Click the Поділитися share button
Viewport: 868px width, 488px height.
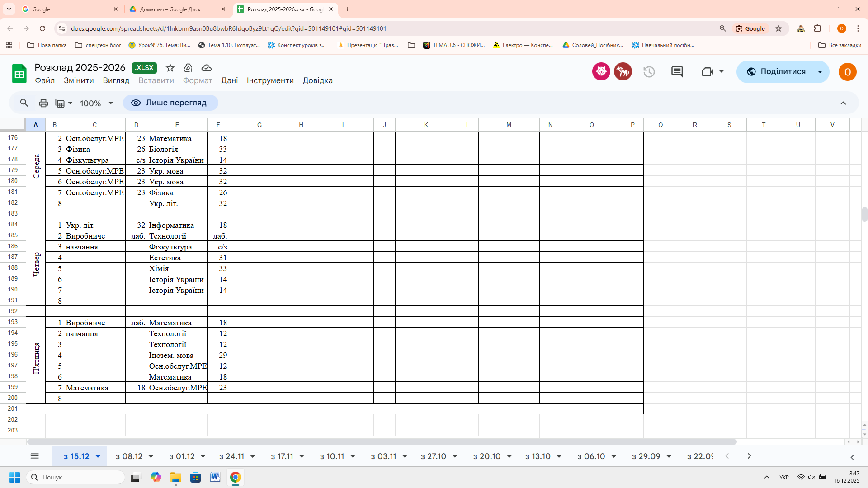(x=776, y=72)
